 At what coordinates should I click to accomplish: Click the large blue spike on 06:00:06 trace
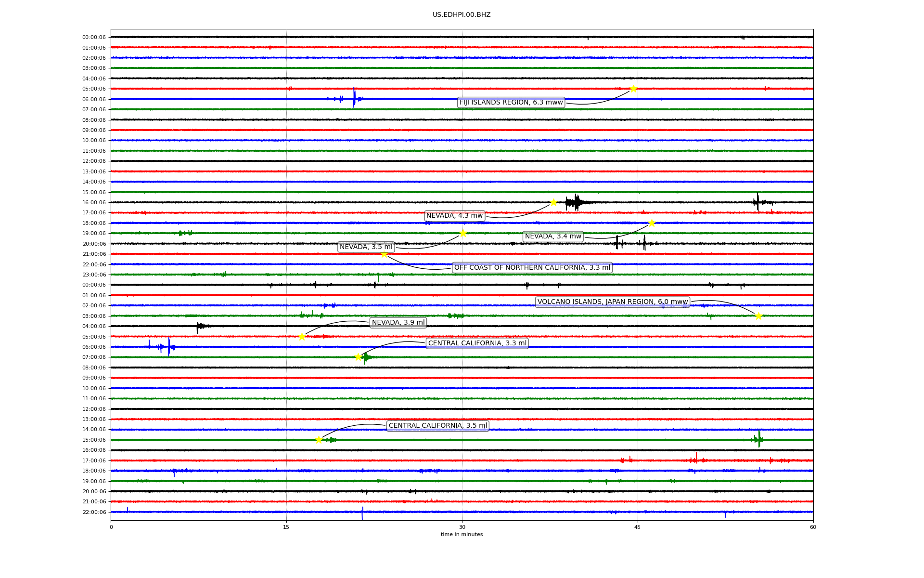point(354,97)
